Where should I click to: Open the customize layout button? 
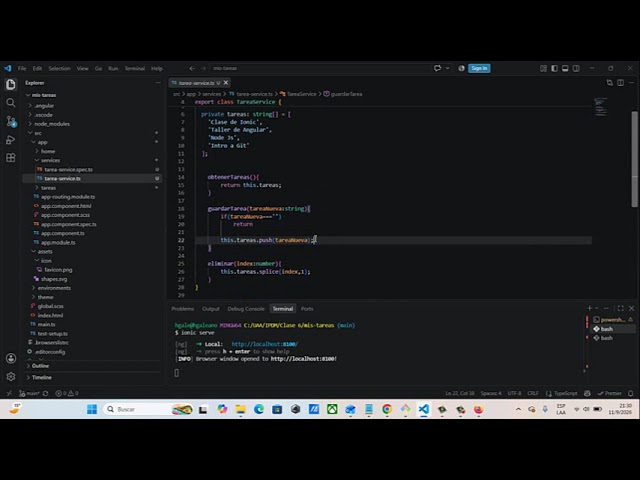coord(543,69)
